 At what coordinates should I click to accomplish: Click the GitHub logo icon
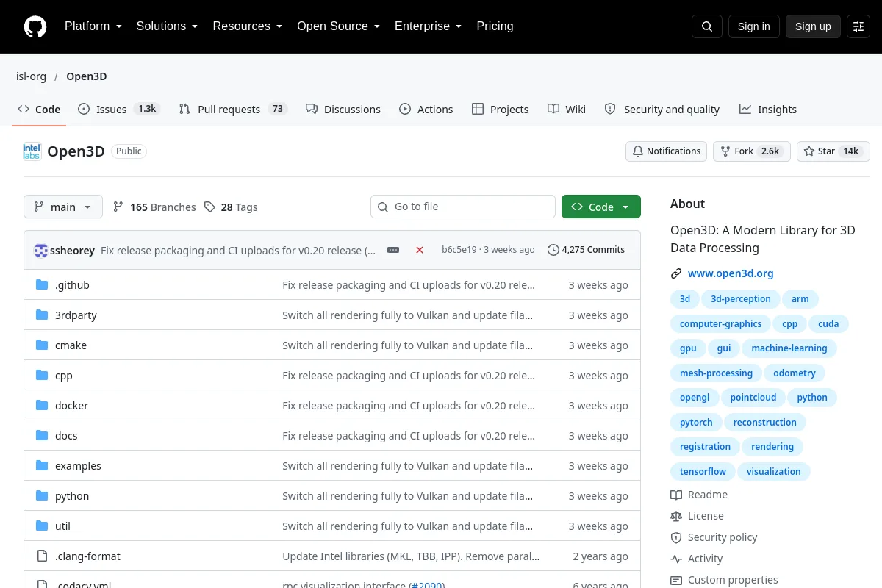(35, 26)
